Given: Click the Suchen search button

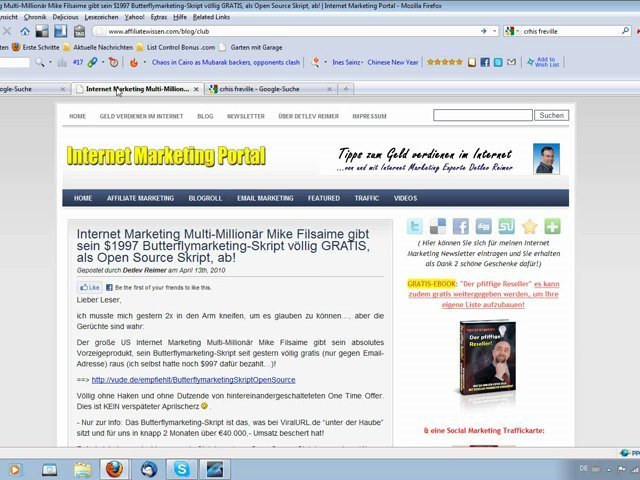Looking at the screenshot, I should click(x=551, y=116).
